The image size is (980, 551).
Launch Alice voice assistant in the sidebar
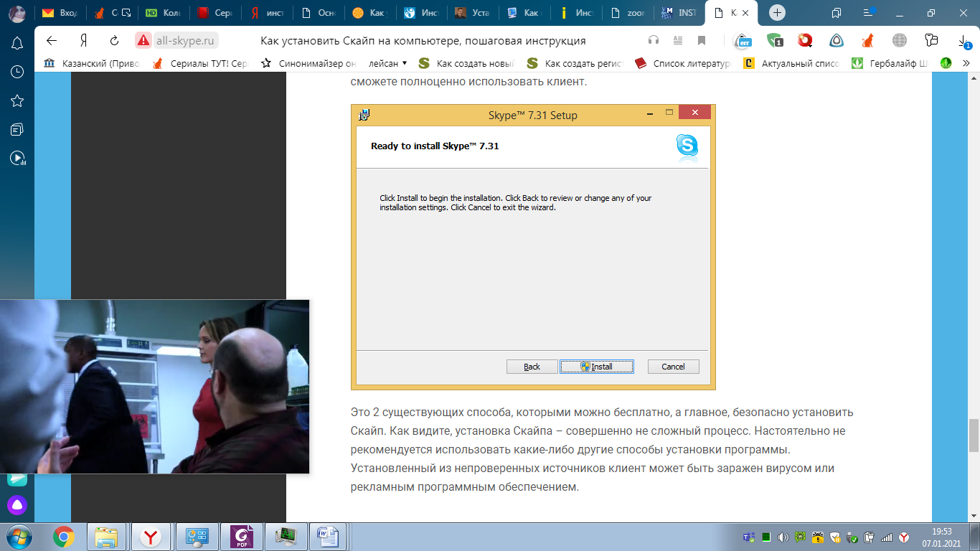coord(17,505)
